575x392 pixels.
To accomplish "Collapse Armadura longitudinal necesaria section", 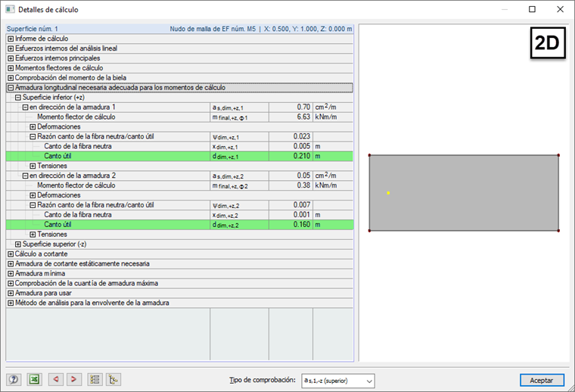I will 11,88.
